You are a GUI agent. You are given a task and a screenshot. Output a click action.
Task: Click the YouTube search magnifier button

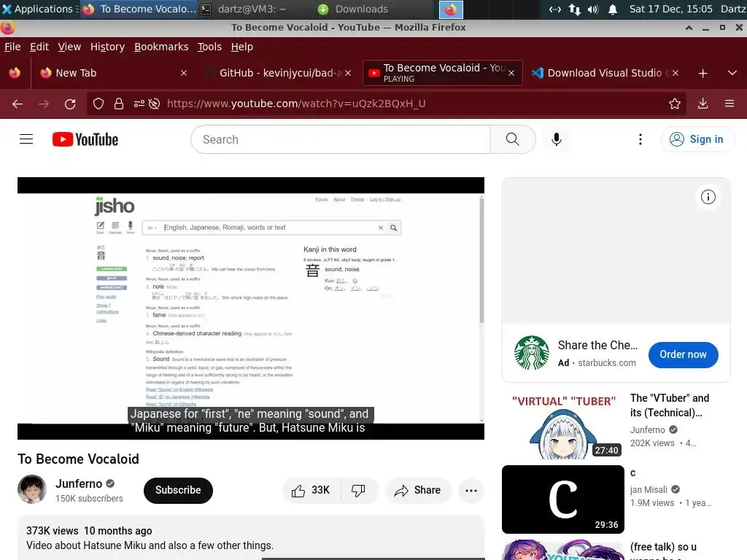[512, 139]
